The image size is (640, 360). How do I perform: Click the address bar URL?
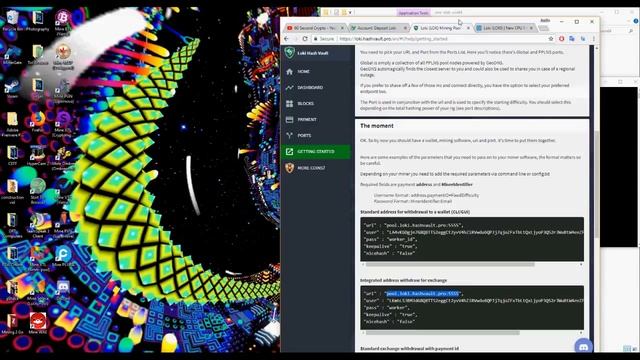coord(393,39)
